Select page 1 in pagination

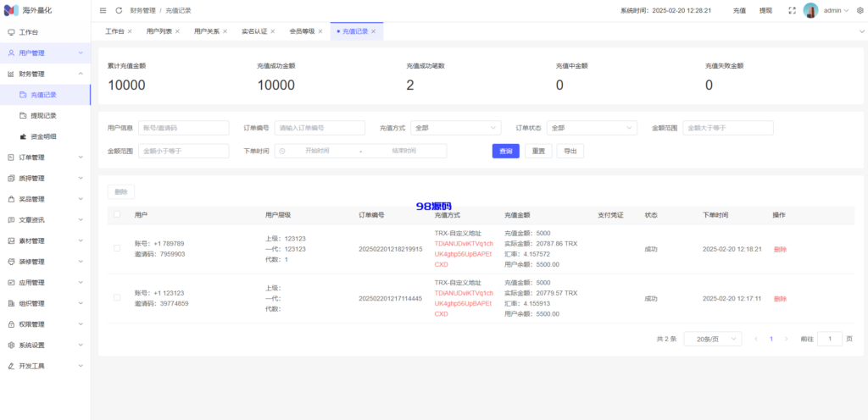[x=771, y=339]
